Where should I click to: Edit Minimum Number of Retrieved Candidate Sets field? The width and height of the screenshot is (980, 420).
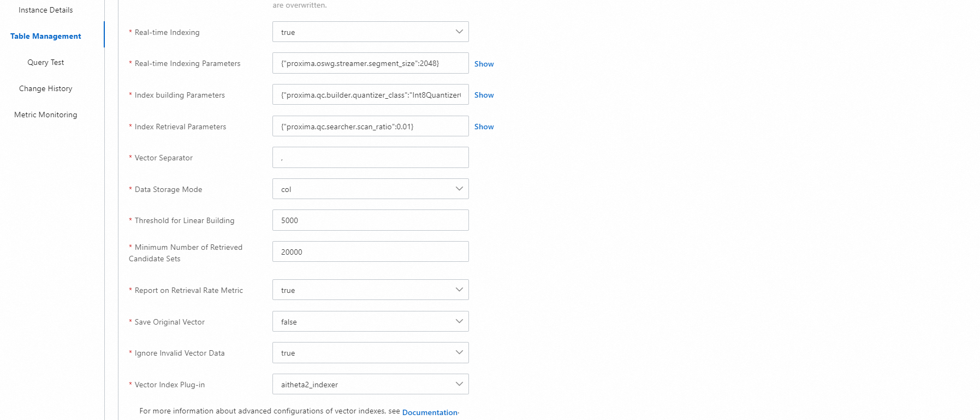tap(370, 251)
